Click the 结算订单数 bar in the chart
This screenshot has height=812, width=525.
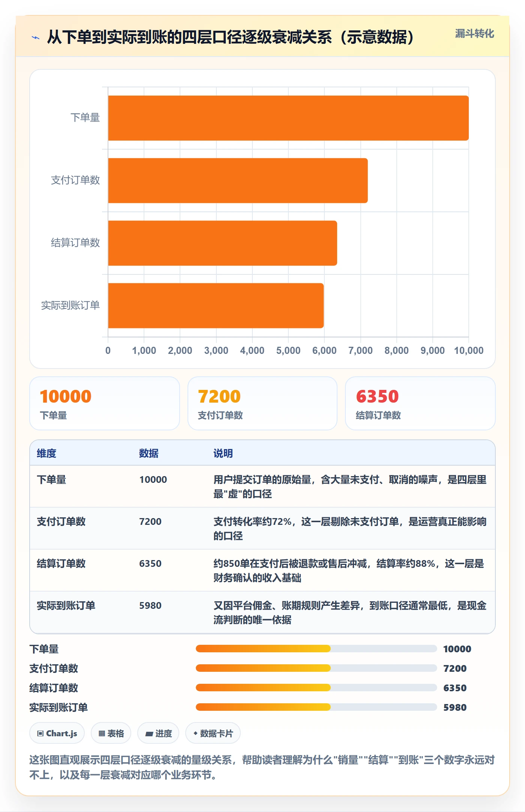coord(222,243)
